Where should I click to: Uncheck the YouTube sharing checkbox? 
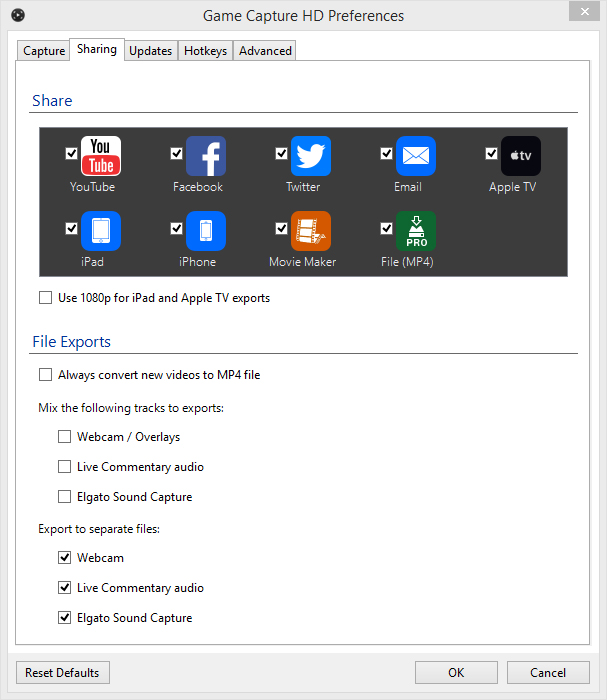click(71, 153)
